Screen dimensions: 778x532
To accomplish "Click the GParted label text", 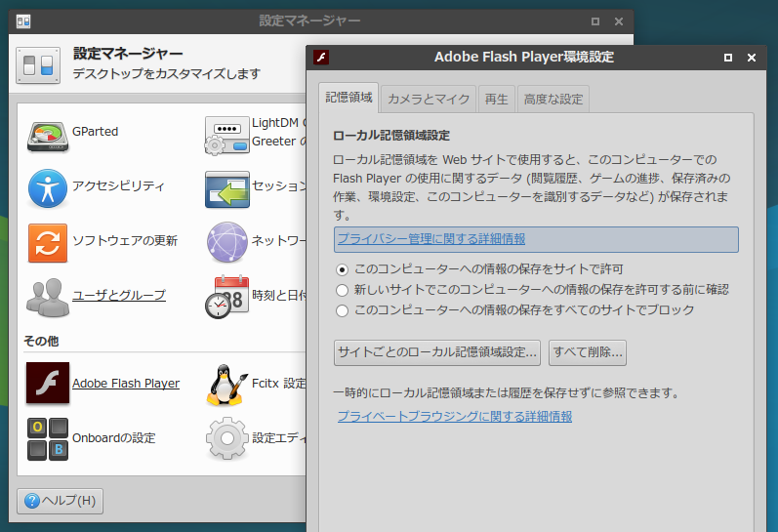I will 95,132.
